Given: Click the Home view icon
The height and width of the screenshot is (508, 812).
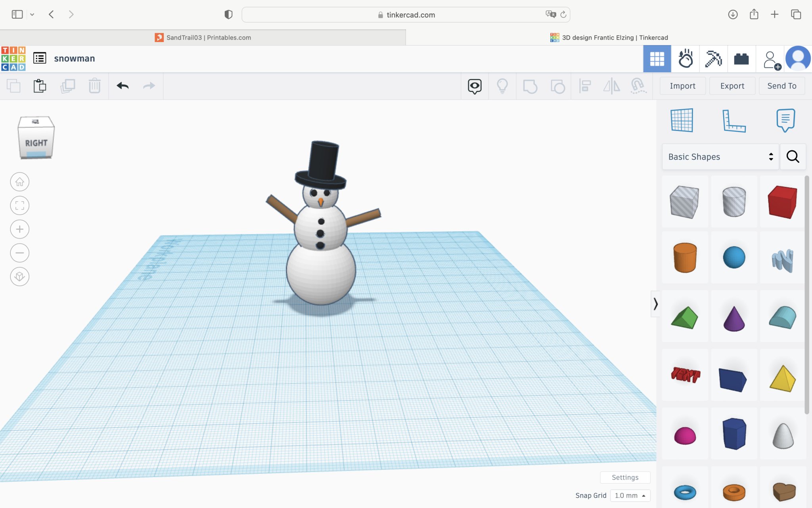Looking at the screenshot, I should 19,181.
